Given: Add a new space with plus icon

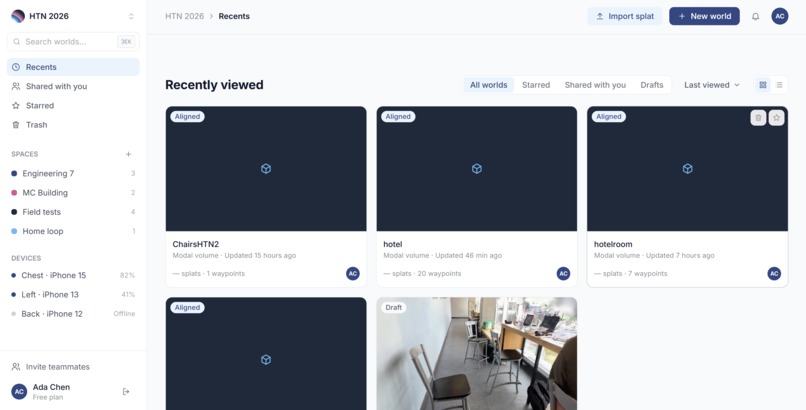Looking at the screenshot, I should pos(129,154).
